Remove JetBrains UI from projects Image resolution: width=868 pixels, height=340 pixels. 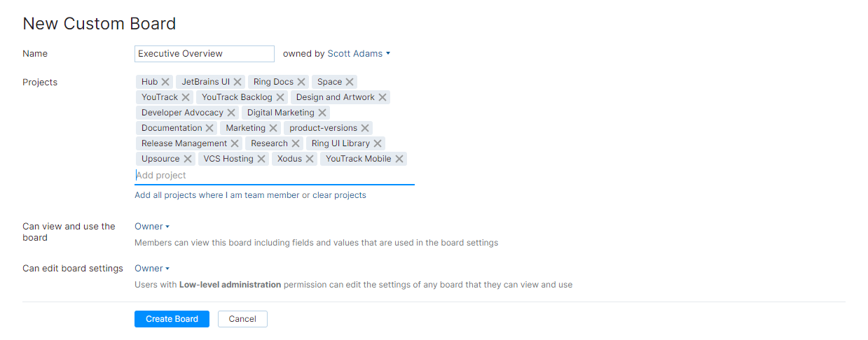pyautogui.click(x=237, y=82)
